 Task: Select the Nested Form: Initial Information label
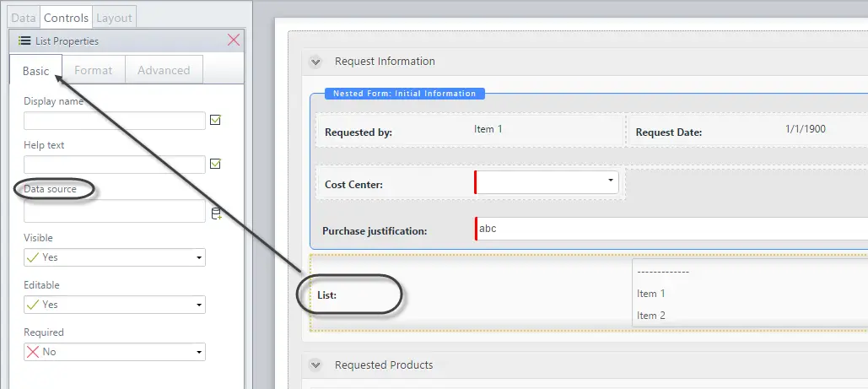[405, 93]
